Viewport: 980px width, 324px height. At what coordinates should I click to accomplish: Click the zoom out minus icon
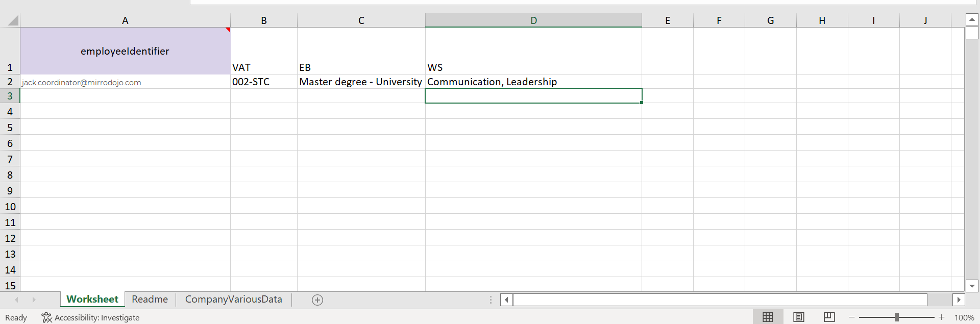tap(851, 317)
